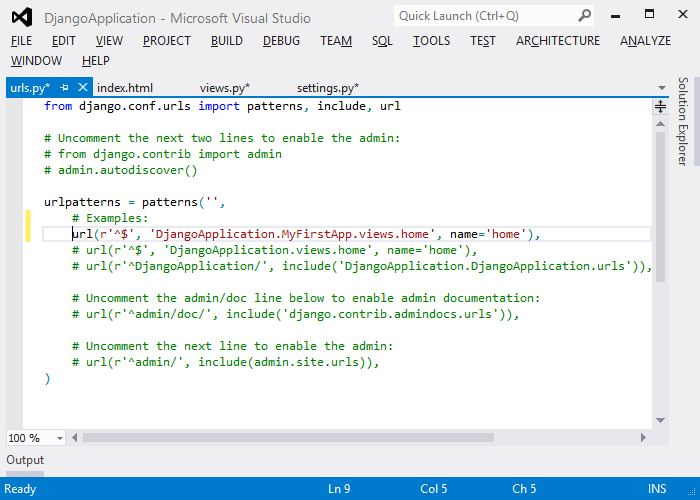Click the window resize grip in status bar
The height and width of the screenshot is (500, 700).
[x=692, y=492]
